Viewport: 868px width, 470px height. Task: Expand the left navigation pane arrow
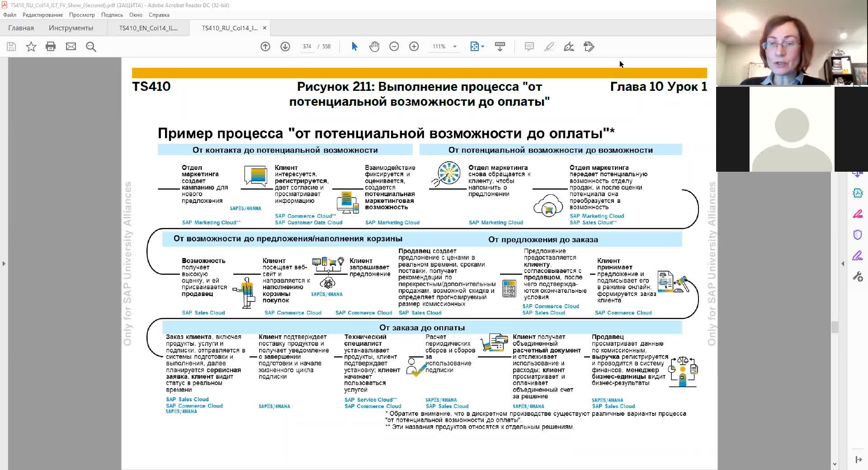(x=4, y=263)
